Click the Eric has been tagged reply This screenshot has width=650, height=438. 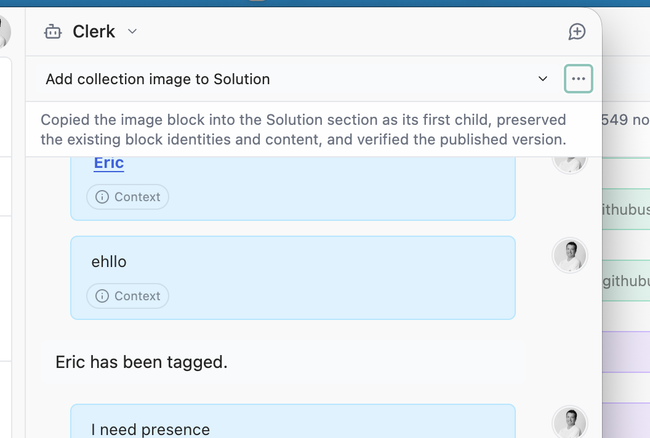point(141,362)
